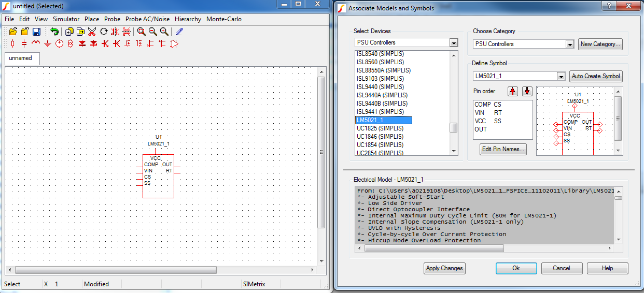Click the Help button in the dialog
The height and width of the screenshot is (293, 644).
pyautogui.click(x=607, y=268)
